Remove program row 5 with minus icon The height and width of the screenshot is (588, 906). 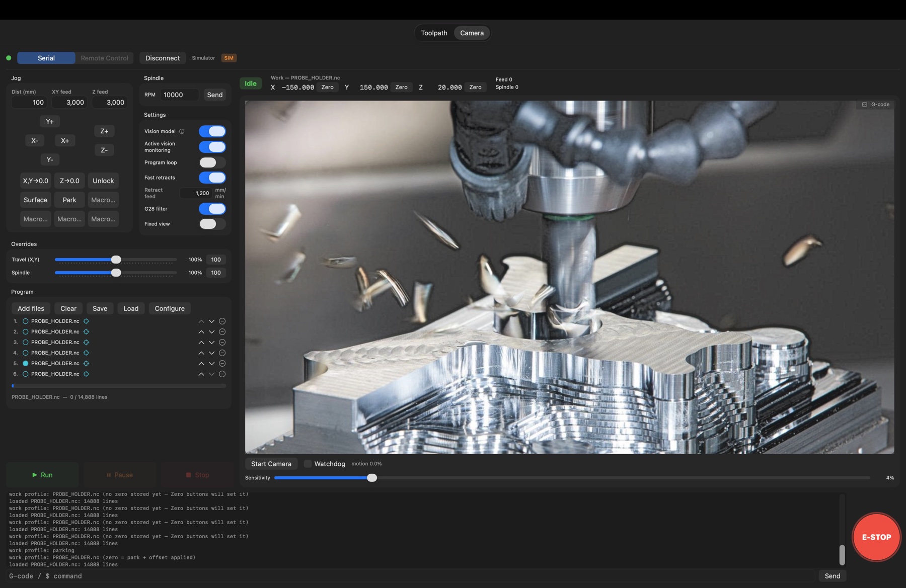tap(222, 364)
